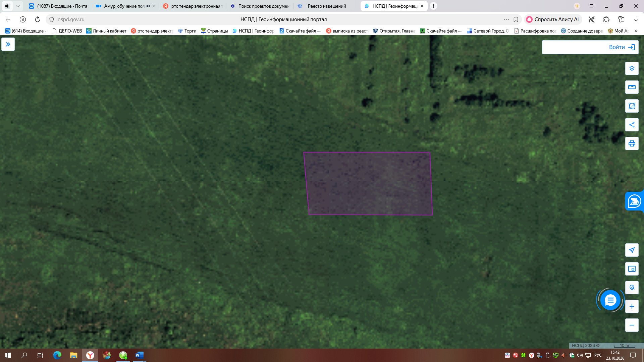This screenshot has height=362, width=644.
Task: Select the purple highlighted land parcel
Action: pyautogui.click(x=368, y=184)
